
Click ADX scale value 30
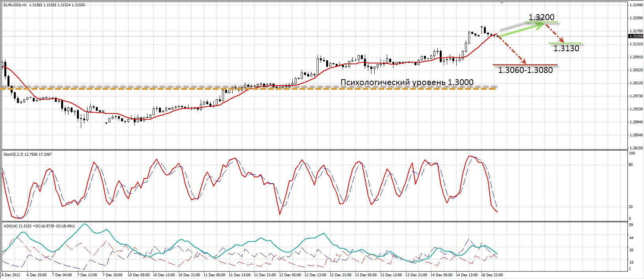[x=631, y=250]
